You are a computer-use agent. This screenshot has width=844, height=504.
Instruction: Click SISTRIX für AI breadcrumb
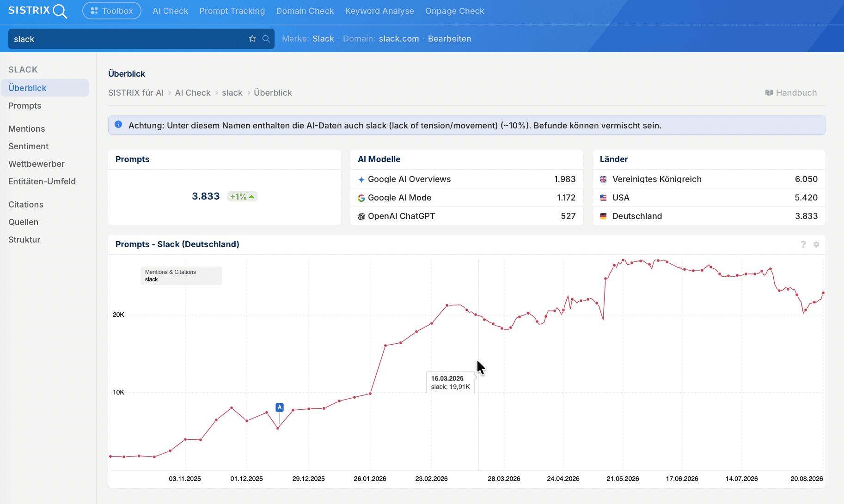pyautogui.click(x=136, y=93)
